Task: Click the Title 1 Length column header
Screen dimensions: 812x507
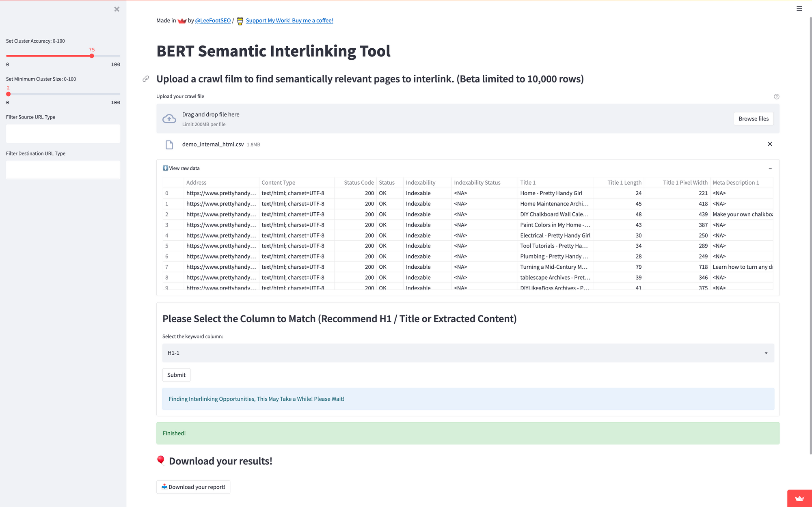Action: (x=624, y=183)
